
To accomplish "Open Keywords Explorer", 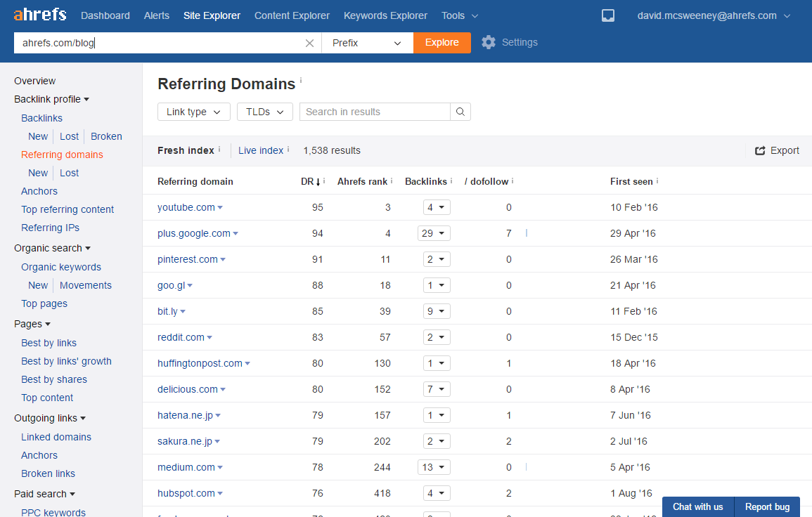I will 386,15.
